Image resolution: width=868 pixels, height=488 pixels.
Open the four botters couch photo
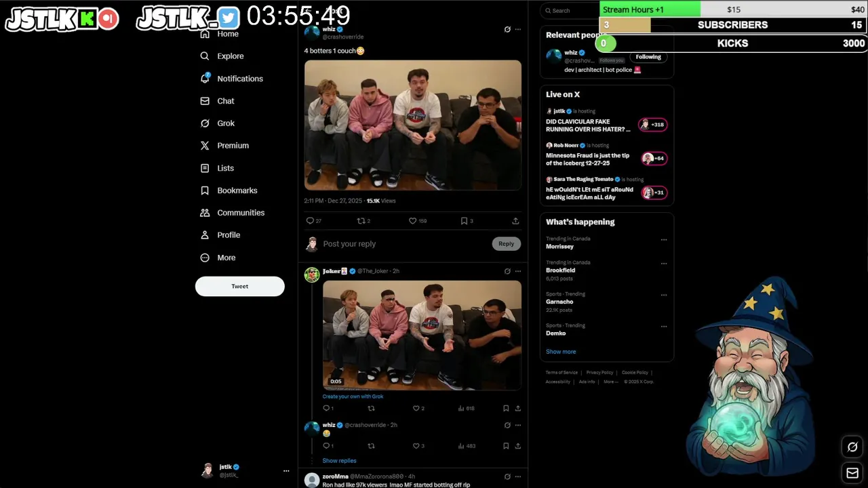coord(413,125)
